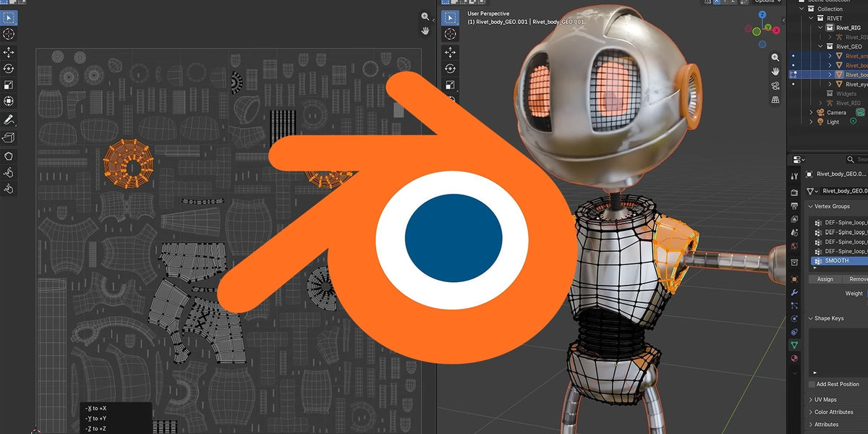The height and width of the screenshot is (434, 868).
Task: Choose the X to +X option
Action: tap(96, 409)
